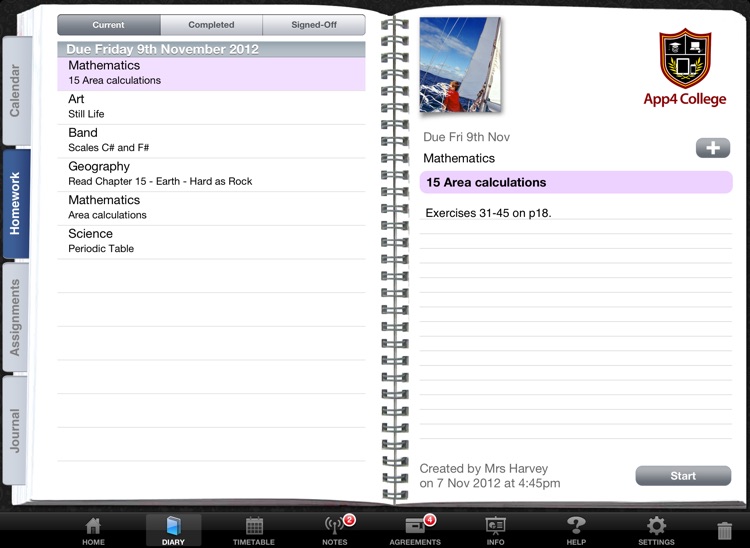This screenshot has height=548, width=750.
Task: Select Geography Read Chapter 15 homework
Action: pyautogui.click(x=211, y=174)
